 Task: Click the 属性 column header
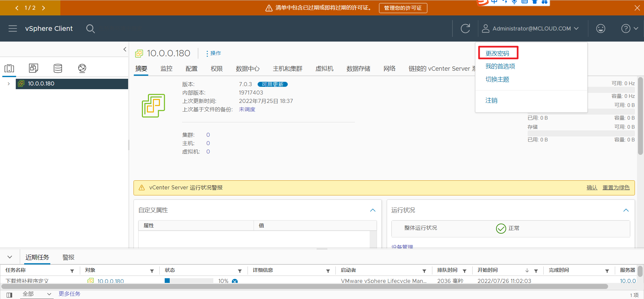click(x=196, y=226)
